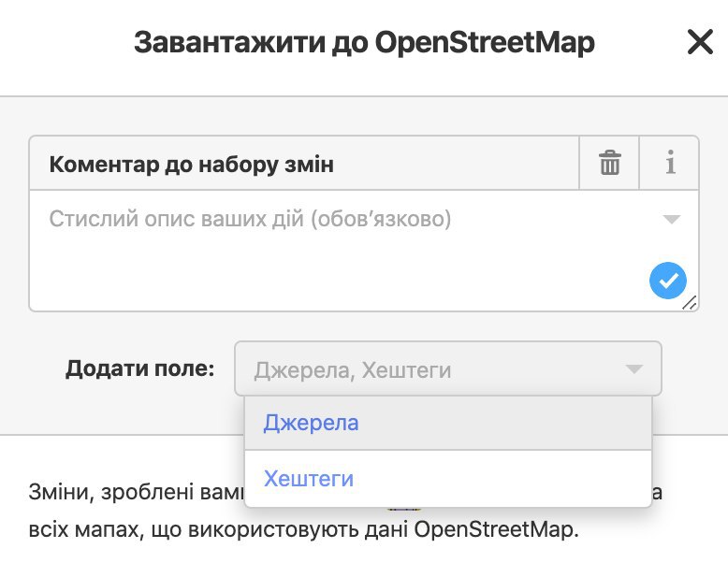Open the info icon for changeset comment

point(669,163)
